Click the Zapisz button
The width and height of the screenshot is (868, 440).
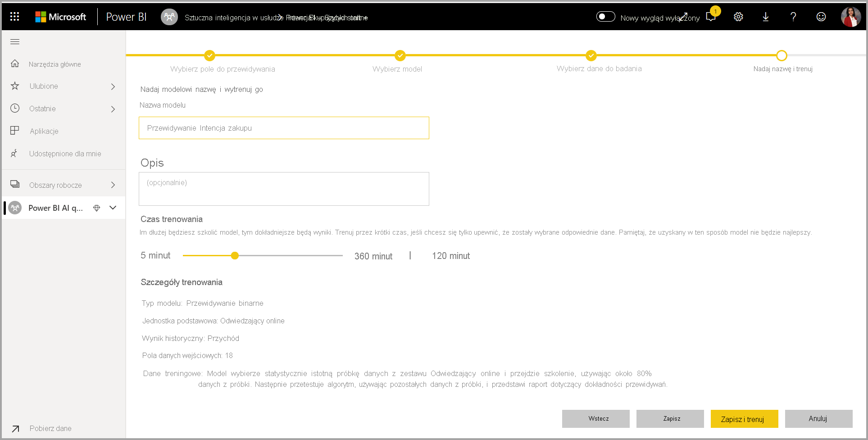[x=670, y=419]
